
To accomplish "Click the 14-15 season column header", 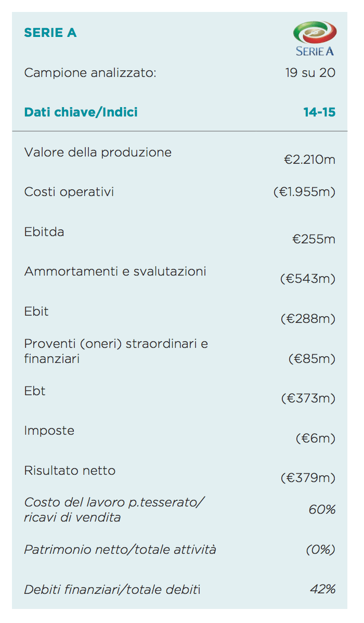I will click(x=319, y=112).
